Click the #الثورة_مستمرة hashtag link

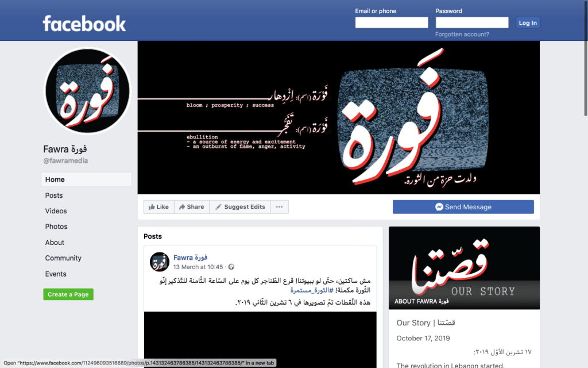[312, 290]
